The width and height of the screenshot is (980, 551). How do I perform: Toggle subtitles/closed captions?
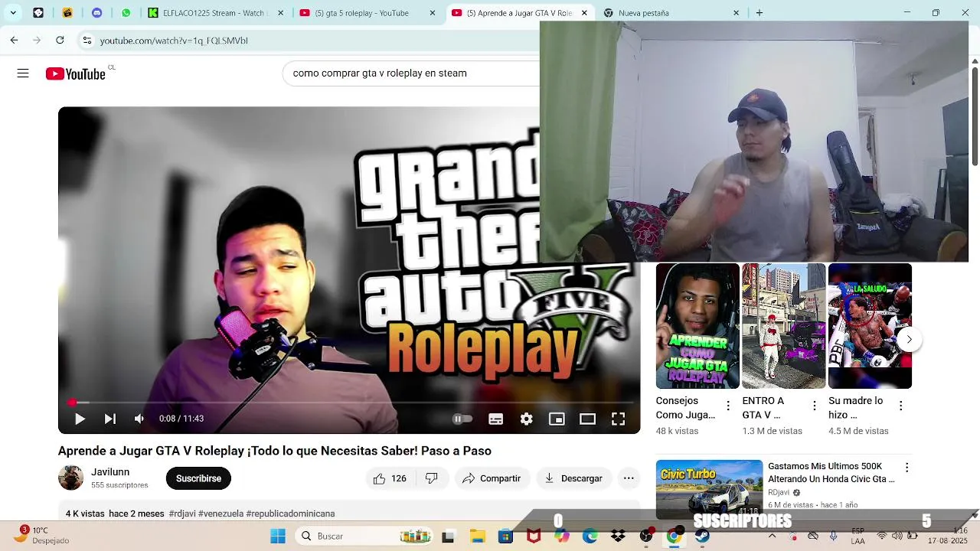pos(495,419)
